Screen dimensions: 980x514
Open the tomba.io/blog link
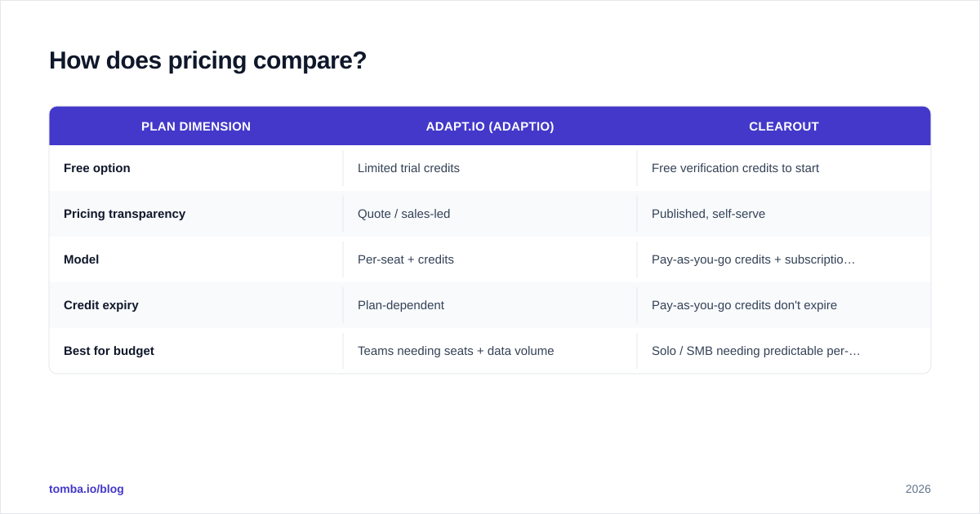tap(87, 489)
